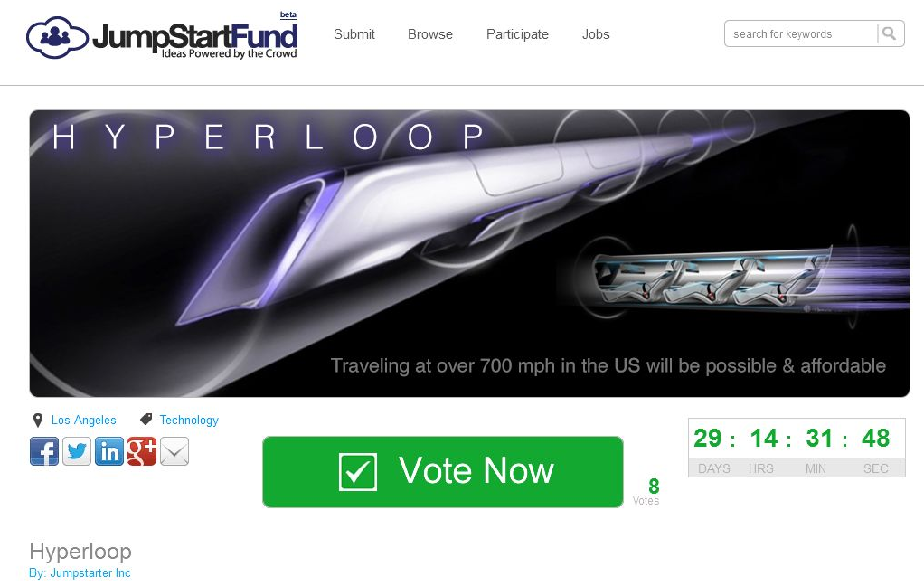924x586 pixels.
Task: Open the Browse menu item
Action: (x=430, y=34)
